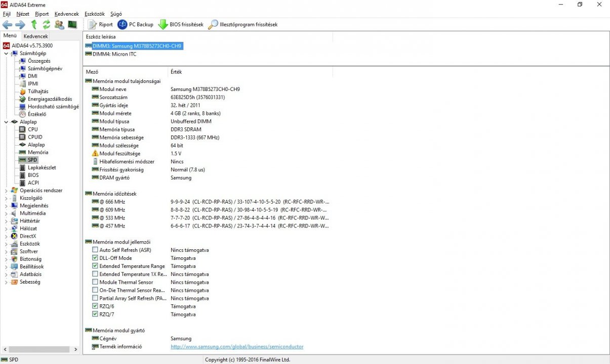Go up one level with green arrow

34,24
